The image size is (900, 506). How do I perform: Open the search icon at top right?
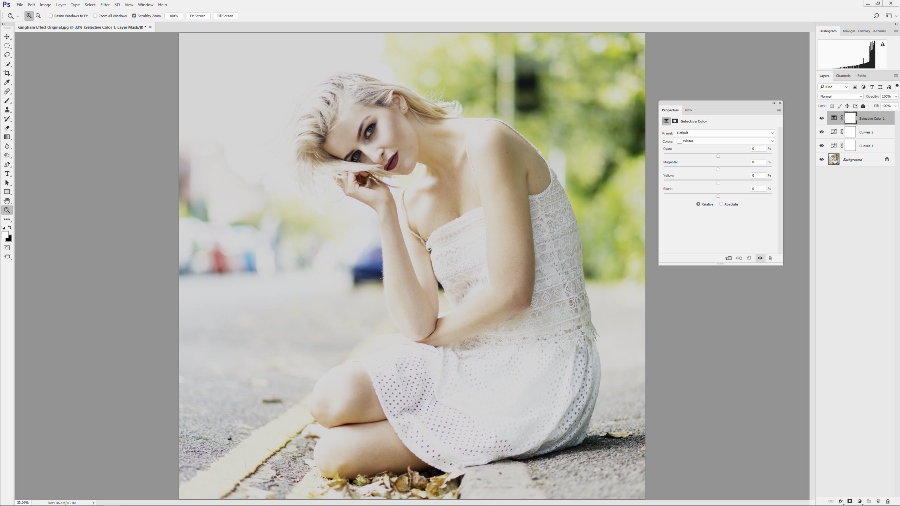(876, 16)
